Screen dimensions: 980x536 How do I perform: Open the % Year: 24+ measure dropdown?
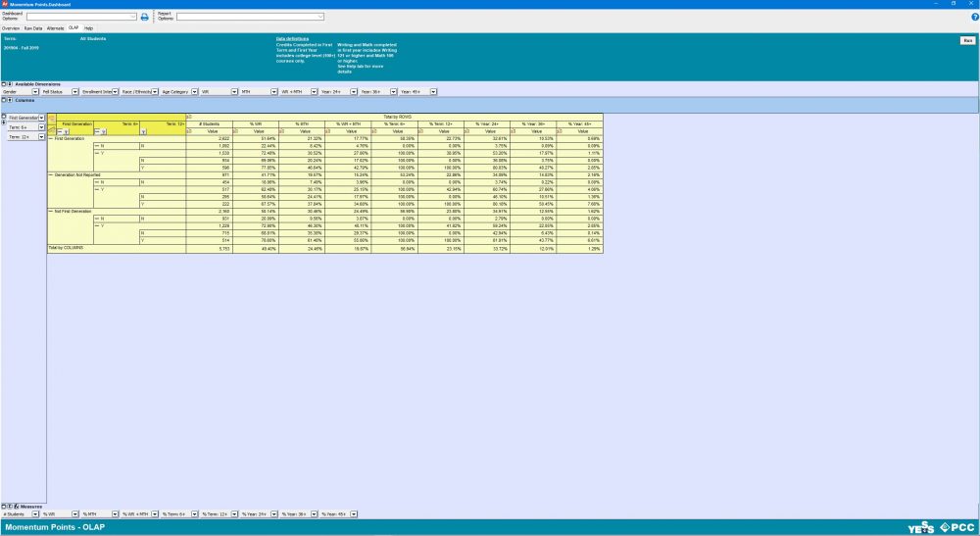[273, 514]
